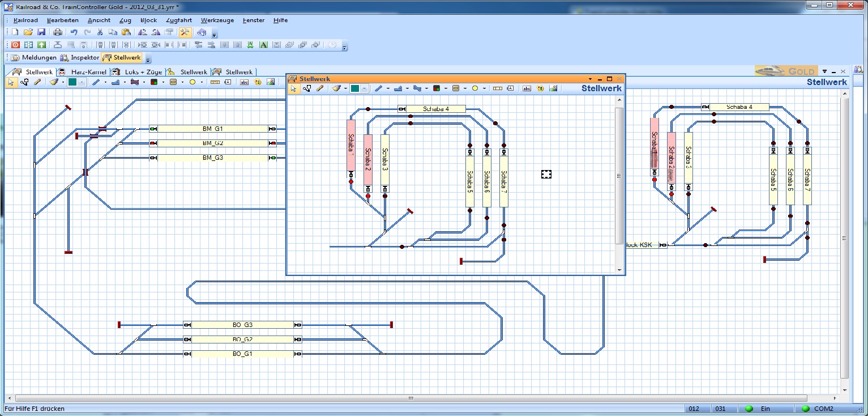Select the picture insert tool in the main Stellwerk toolbar
The width and height of the screenshot is (868, 416).
271,82
